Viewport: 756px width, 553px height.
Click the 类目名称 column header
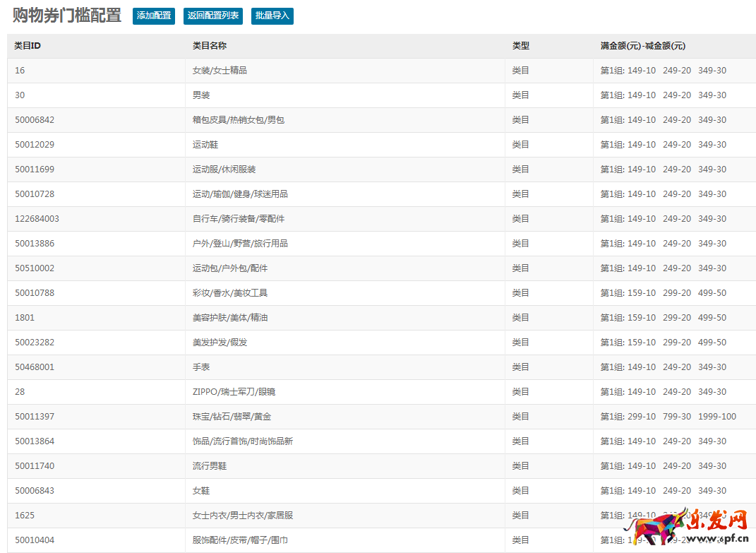[x=210, y=46]
